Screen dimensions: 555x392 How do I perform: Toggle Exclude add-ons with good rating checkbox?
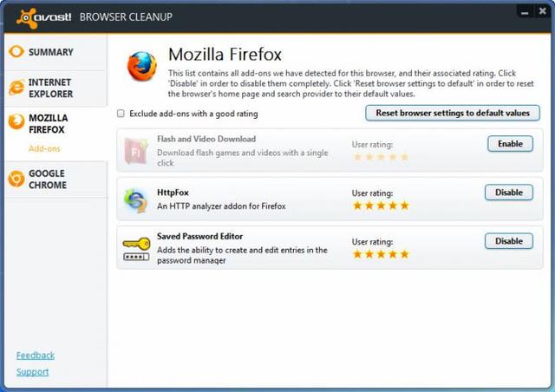coord(121,114)
